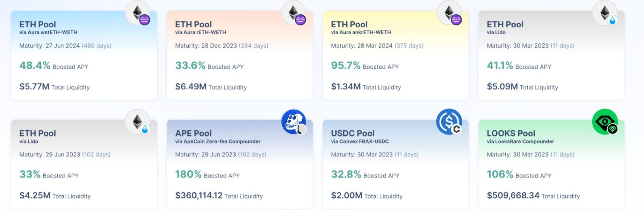This screenshot has width=644, height=210.
Task: Click the $6.49M Total Liquidity figure
Action: [191, 86]
